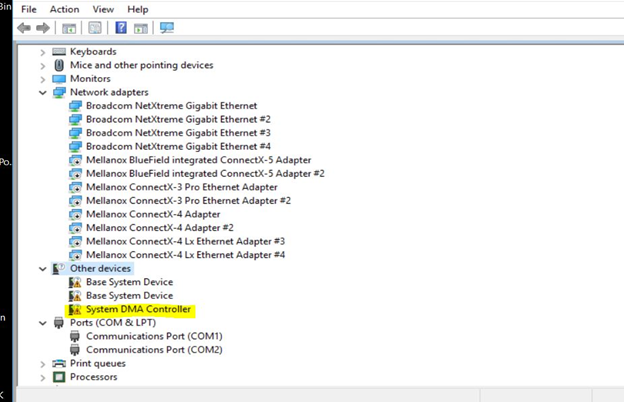Open the View menu
The image size is (624, 402).
click(x=103, y=9)
